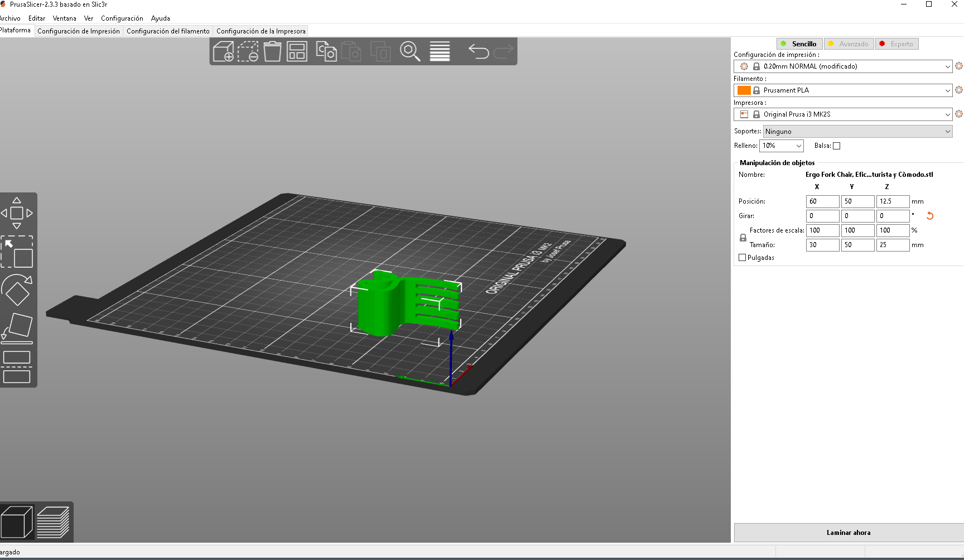Open the Ayuda menu
The image size is (964, 560).
[161, 18]
